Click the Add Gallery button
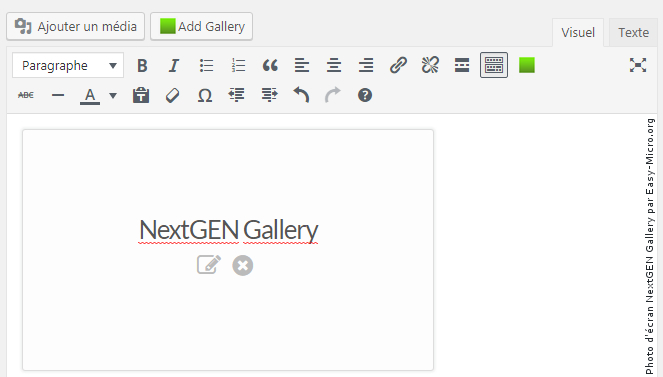Viewport: 663px width, 377px height. 202,27
